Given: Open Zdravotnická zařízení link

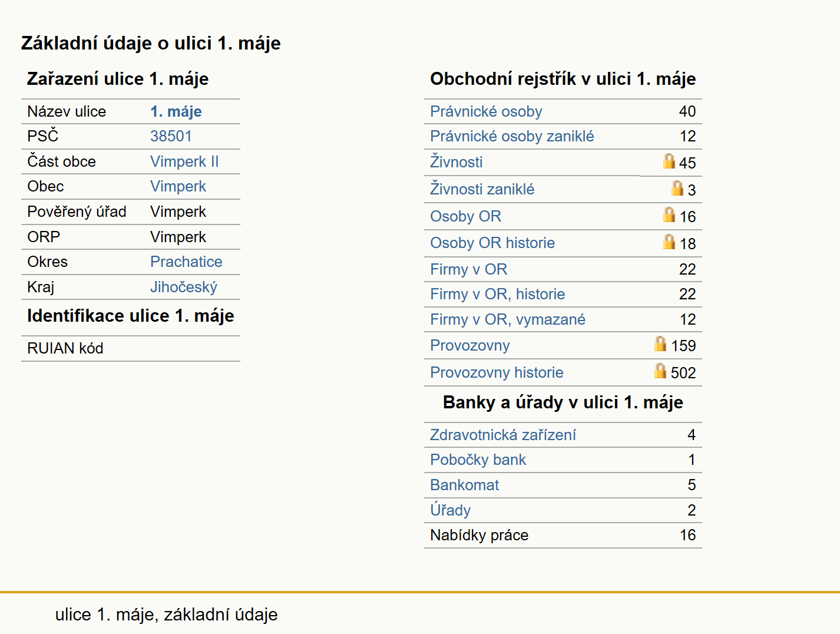Looking at the screenshot, I should 503,435.
